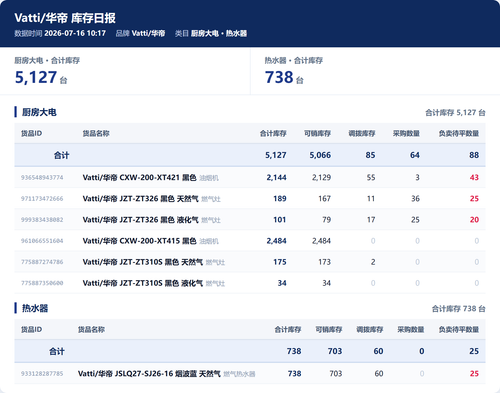Click the product ID in the CXW-200-XT415 row
Screen dimensions: 500x393
[x=42, y=241]
